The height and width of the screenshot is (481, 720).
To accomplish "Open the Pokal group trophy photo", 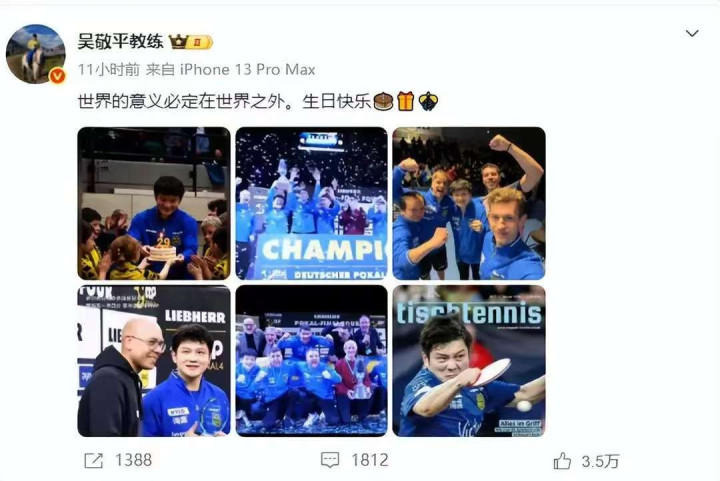I will pyautogui.click(x=311, y=361).
